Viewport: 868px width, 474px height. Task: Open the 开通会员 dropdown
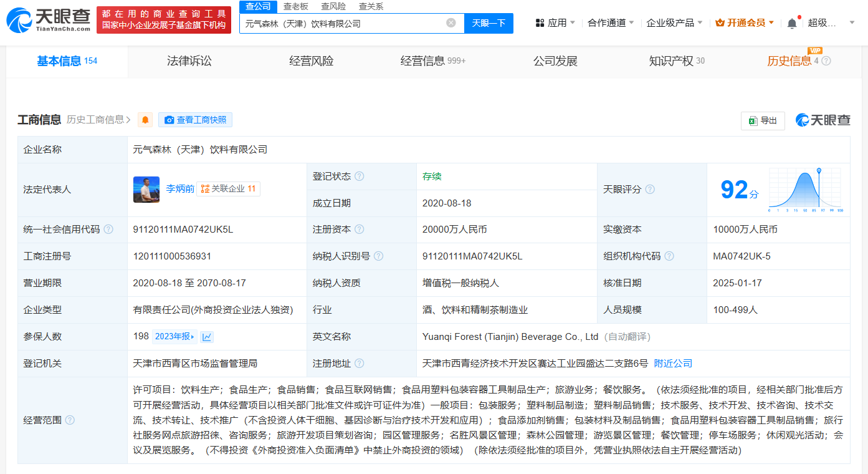tap(745, 23)
